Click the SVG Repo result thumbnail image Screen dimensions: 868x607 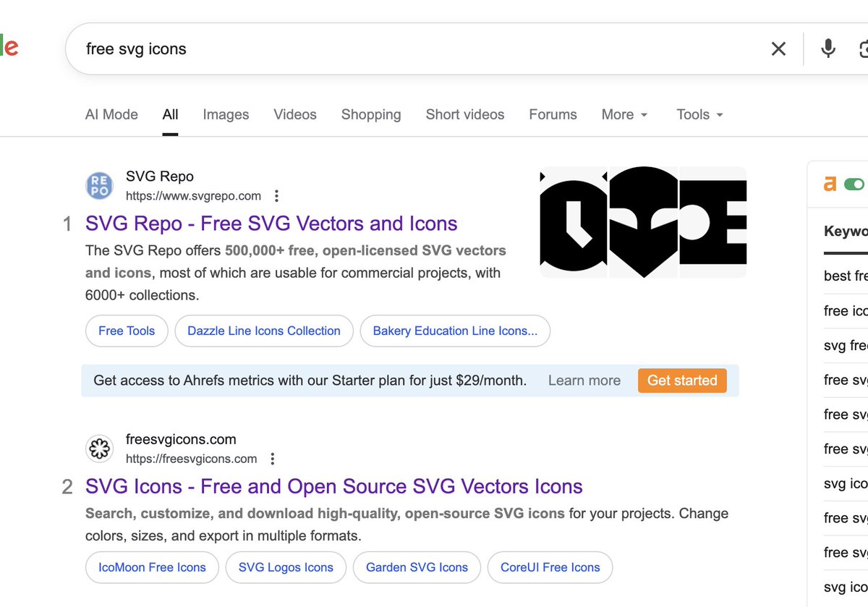click(x=643, y=222)
